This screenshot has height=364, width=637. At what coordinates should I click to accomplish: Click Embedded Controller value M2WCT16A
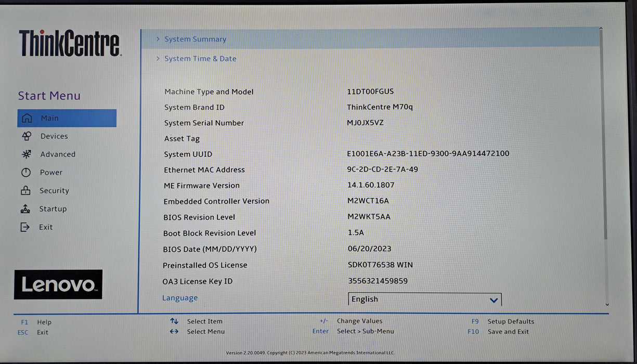click(x=368, y=201)
